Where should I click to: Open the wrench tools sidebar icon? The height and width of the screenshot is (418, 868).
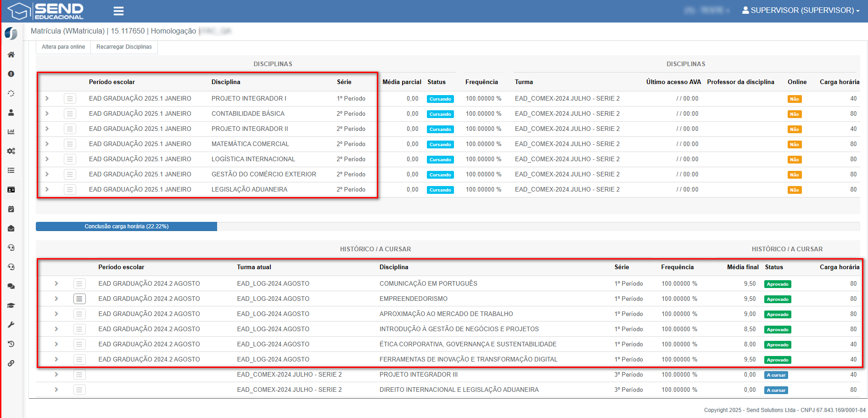pyautogui.click(x=11, y=325)
